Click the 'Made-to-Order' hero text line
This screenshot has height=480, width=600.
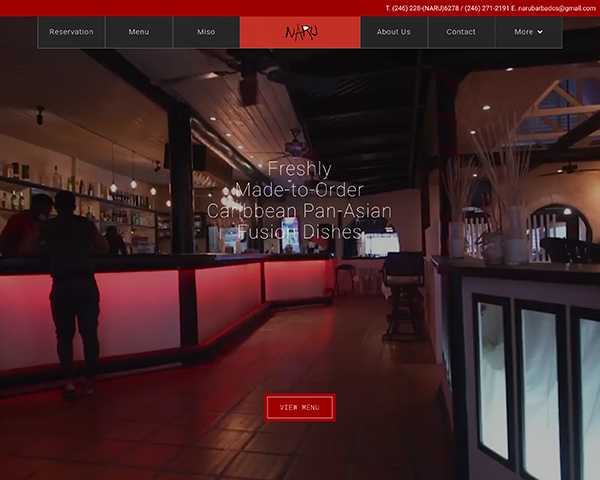click(x=300, y=190)
